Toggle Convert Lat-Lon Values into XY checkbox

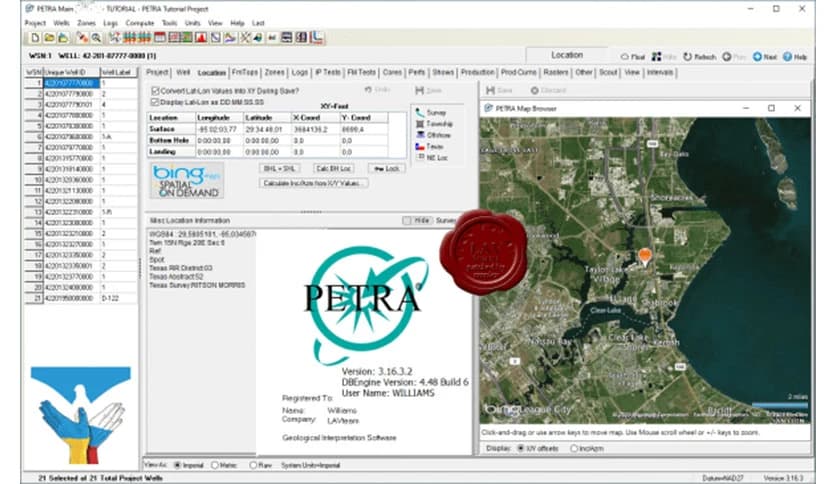(x=155, y=91)
